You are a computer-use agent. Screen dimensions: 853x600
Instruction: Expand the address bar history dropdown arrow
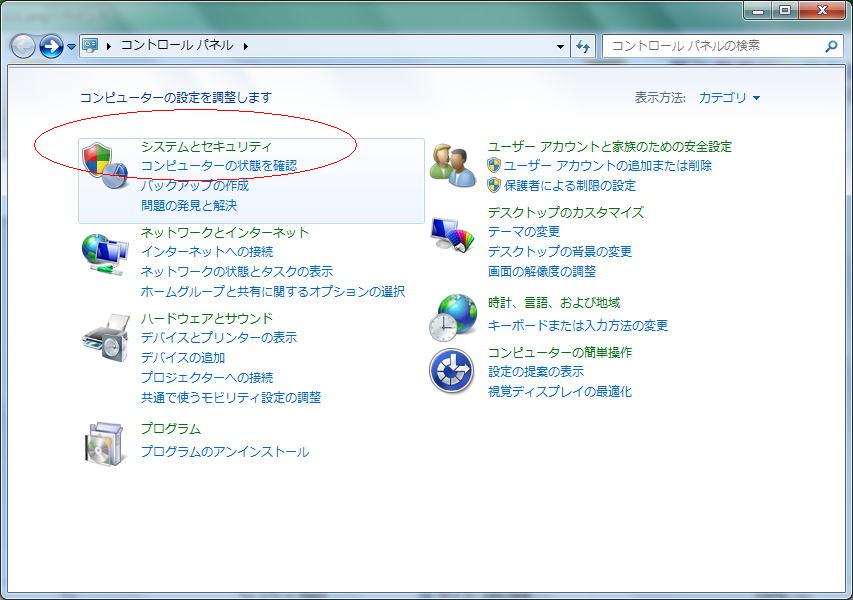click(560, 46)
